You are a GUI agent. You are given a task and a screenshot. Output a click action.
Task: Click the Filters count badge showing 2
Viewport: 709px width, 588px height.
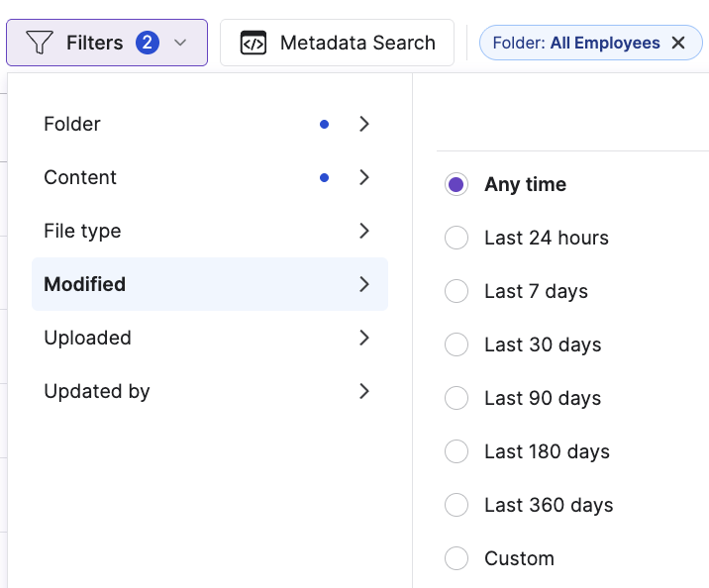(148, 43)
